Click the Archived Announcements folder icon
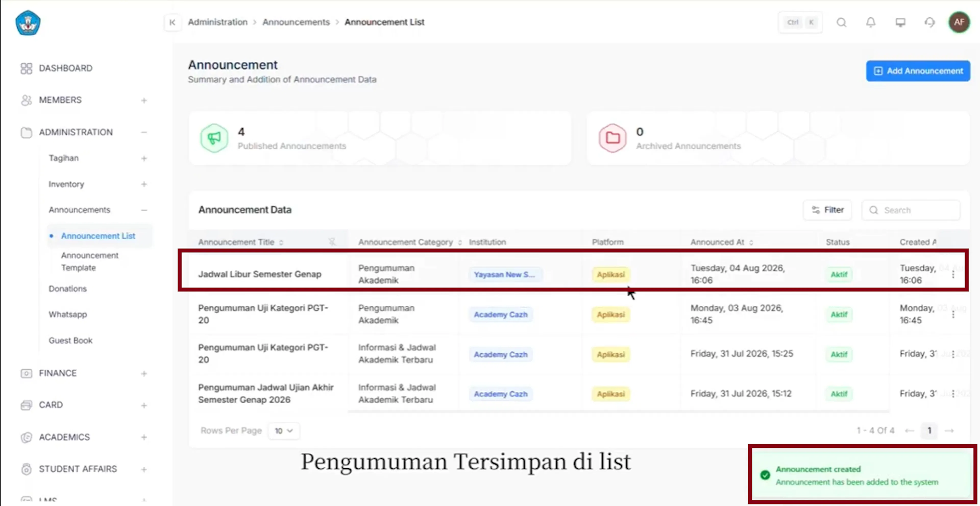Screen dimensions: 980x506 coord(612,138)
